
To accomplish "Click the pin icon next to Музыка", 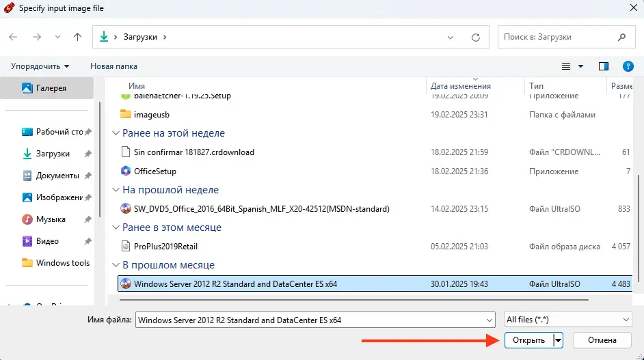I will pos(88,219).
